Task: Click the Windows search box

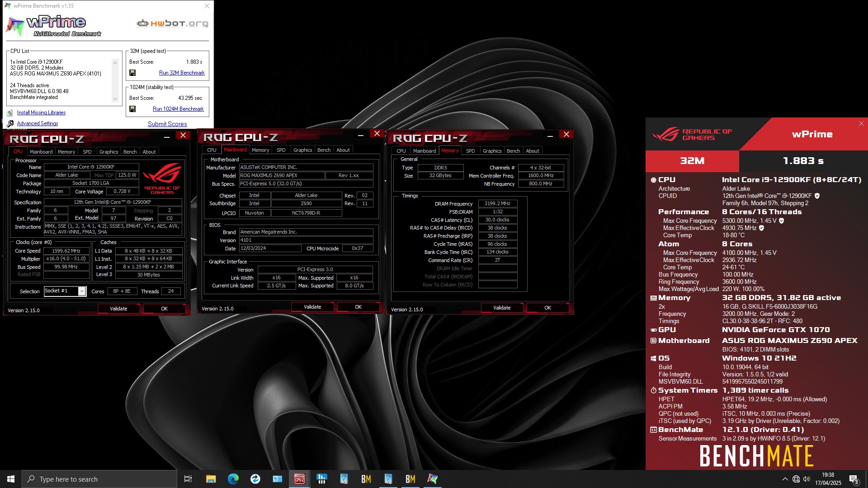Action: [99, 479]
